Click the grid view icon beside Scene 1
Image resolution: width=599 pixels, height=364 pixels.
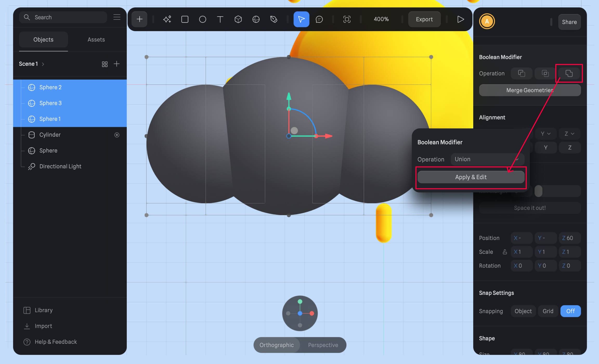[x=105, y=64]
